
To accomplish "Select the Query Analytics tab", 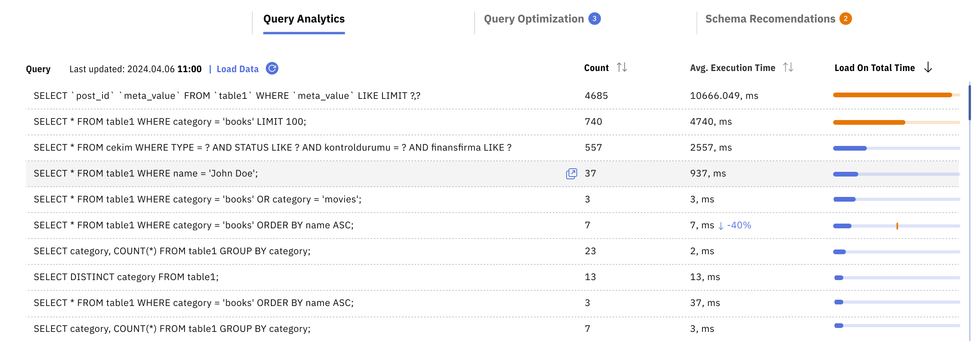I will pos(304,19).
